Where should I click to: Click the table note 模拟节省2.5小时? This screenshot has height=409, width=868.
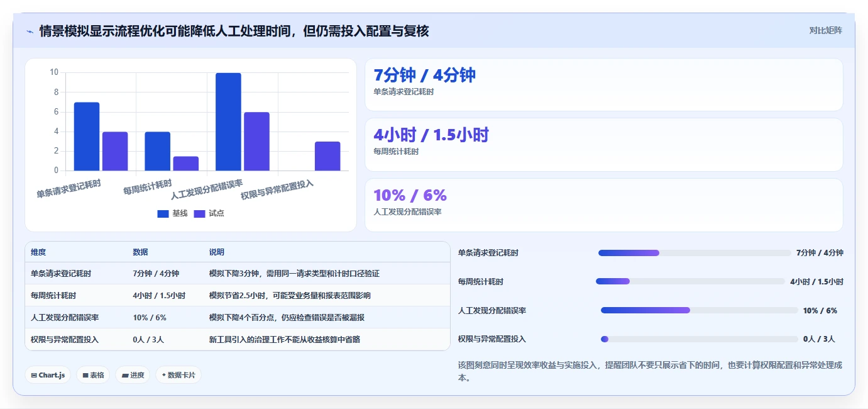pos(290,296)
